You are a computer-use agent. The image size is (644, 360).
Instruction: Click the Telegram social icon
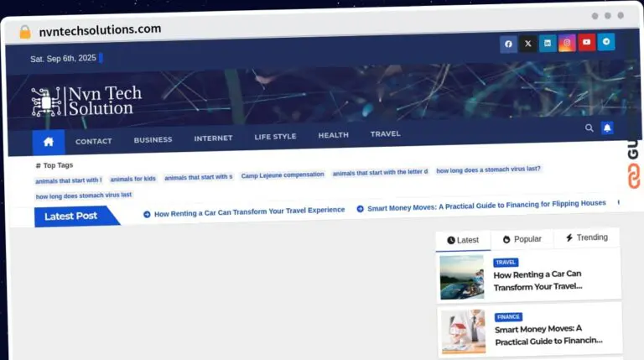pyautogui.click(x=605, y=41)
